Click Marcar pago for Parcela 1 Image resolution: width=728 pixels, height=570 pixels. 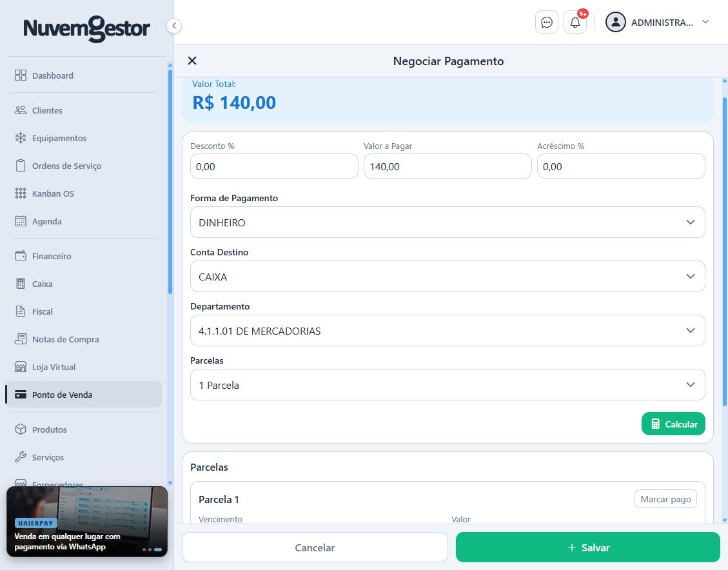(665, 499)
